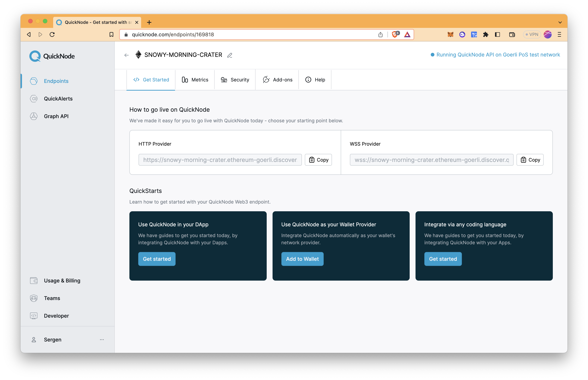Click the address bar URL
Image resolution: width=588 pixels, height=380 pixels.
point(173,34)
